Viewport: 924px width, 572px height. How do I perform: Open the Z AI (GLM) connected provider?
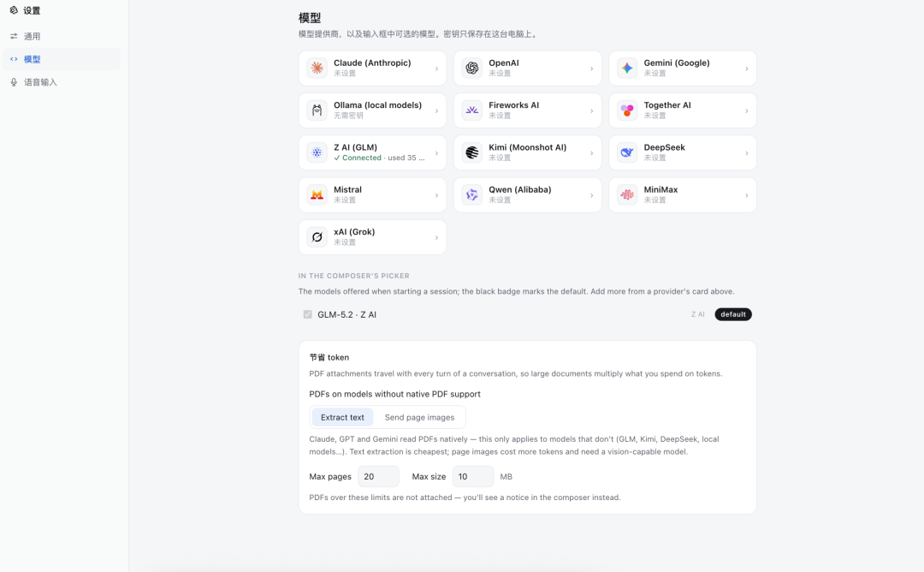click(x=372, y=152)
